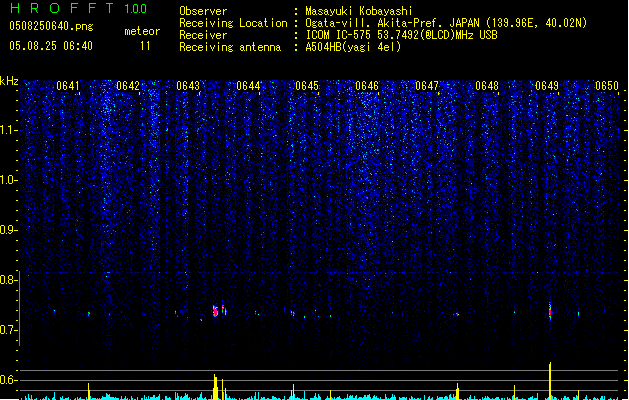Click the bright meteor echo at 0649

550,311
